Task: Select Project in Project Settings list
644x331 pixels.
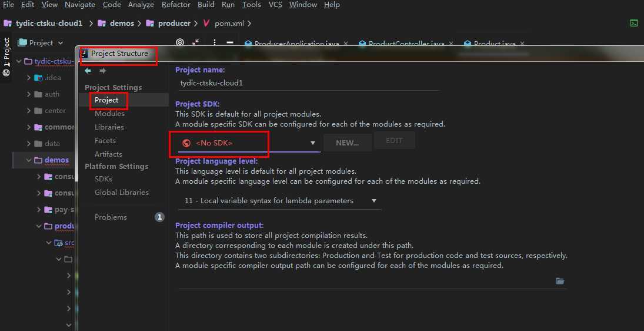Action: point(107,100)
